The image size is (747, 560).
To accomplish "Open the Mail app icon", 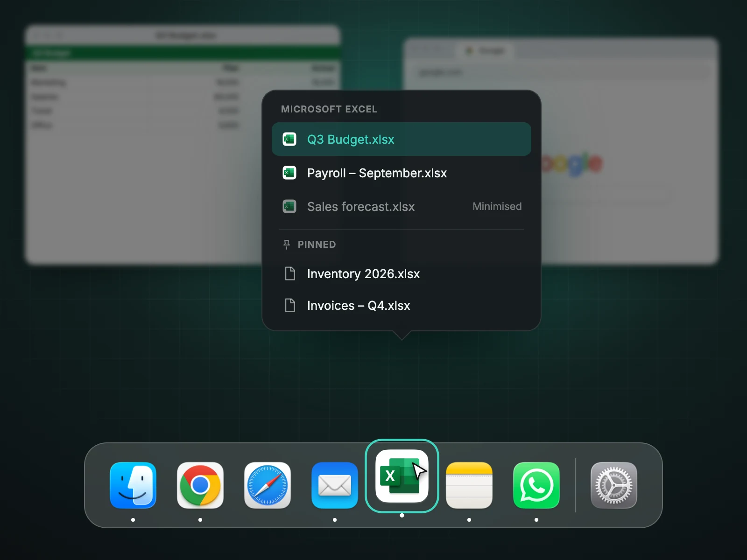I will (335, 485).
